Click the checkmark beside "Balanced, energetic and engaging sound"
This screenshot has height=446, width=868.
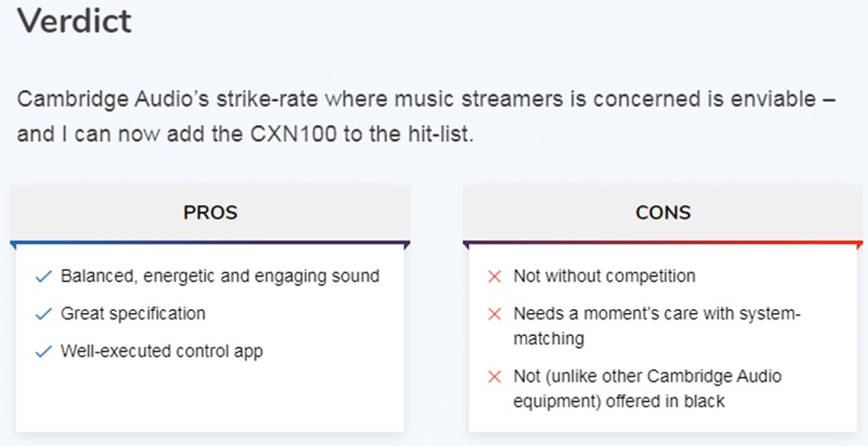[43, 276]
